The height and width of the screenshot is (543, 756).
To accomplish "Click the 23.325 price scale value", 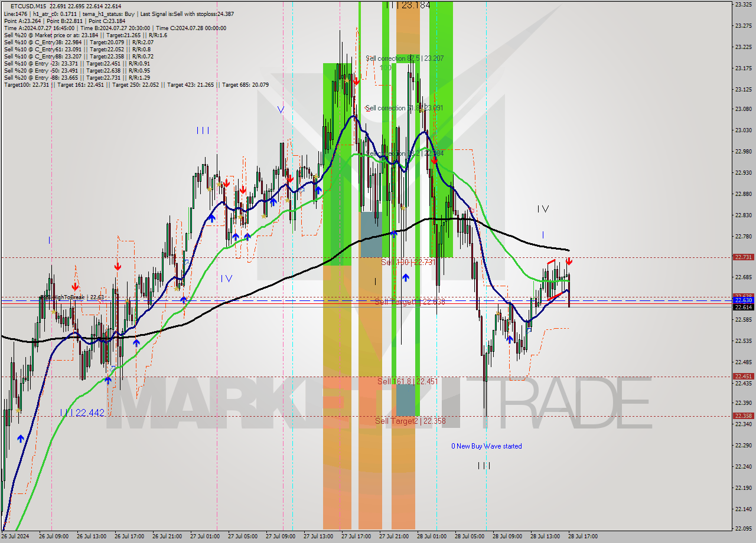I will coord(743,4).
